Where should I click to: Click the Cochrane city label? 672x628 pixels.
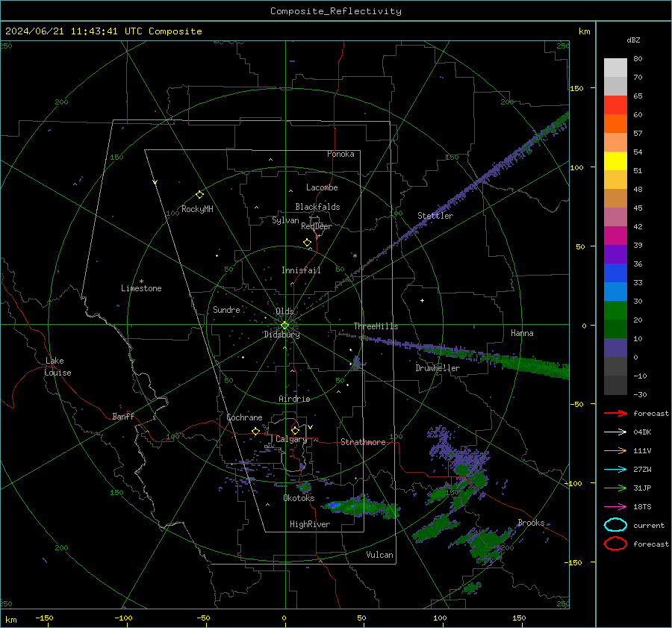(244, 417)
